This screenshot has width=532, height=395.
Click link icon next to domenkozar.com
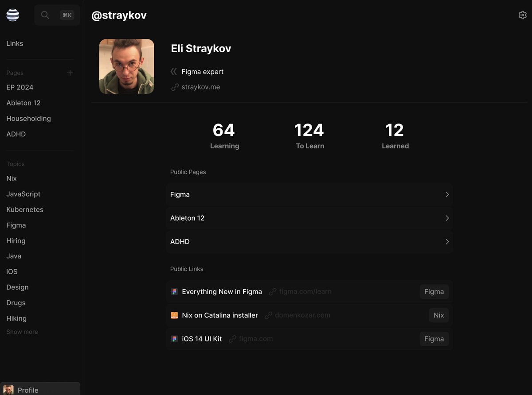[x=268, y=315]
